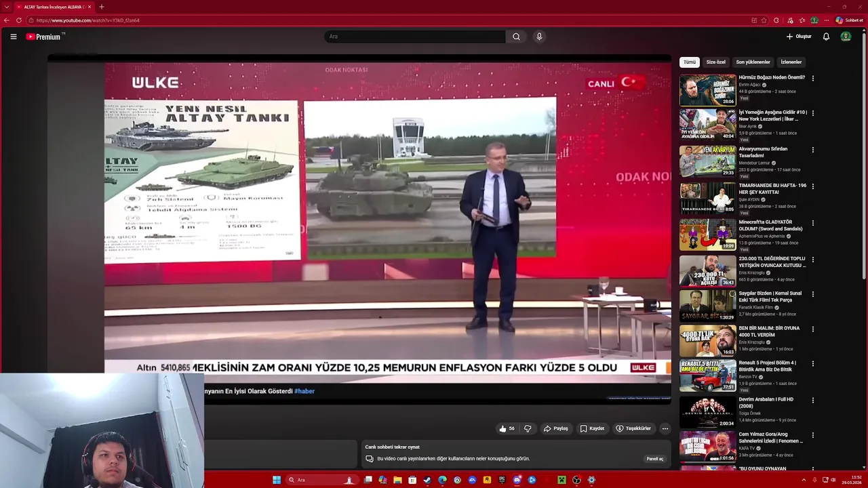This screenshot has width=868, height=488.
Task: Open OBS Studio from the taskbar
Action: (x=576, y=480)
